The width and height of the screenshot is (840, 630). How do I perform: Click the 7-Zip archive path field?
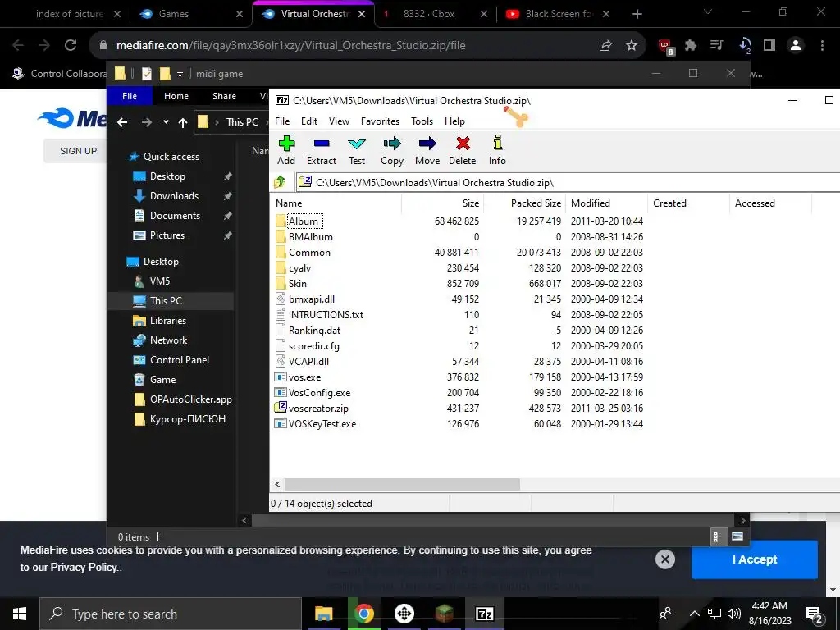tap(568, 183)
